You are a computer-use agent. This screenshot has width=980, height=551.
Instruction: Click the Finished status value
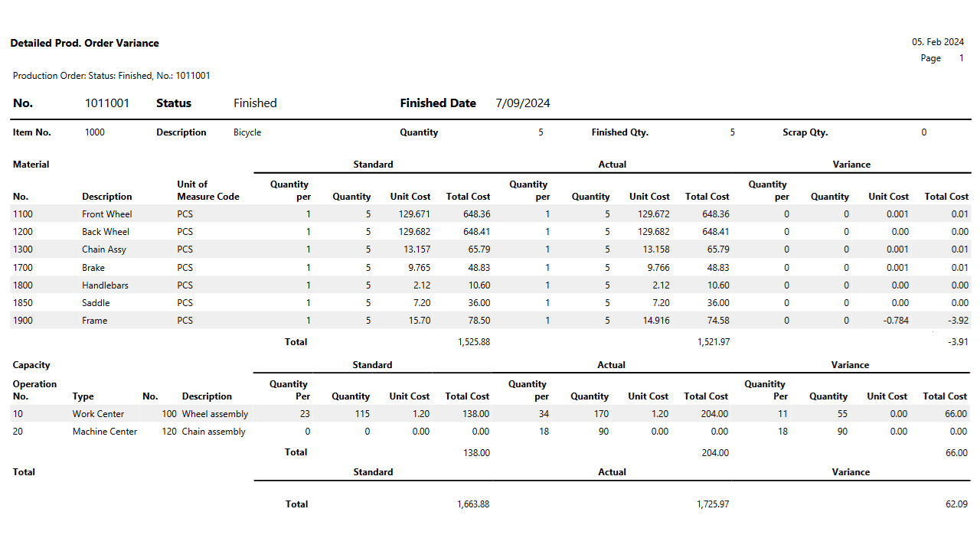coord(255,103)
